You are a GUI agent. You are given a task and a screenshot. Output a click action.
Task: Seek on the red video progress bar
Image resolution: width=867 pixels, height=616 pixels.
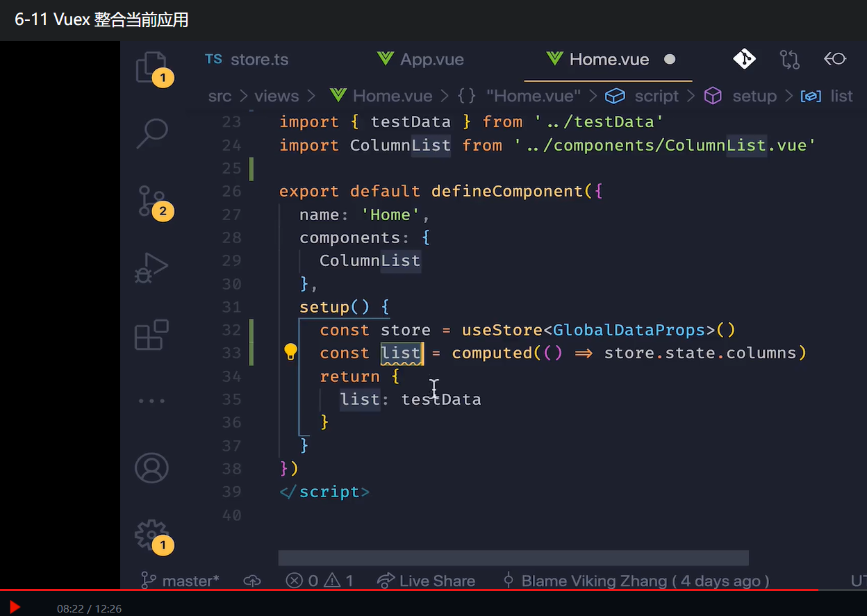pyautogui.click(x=433, y=590)
